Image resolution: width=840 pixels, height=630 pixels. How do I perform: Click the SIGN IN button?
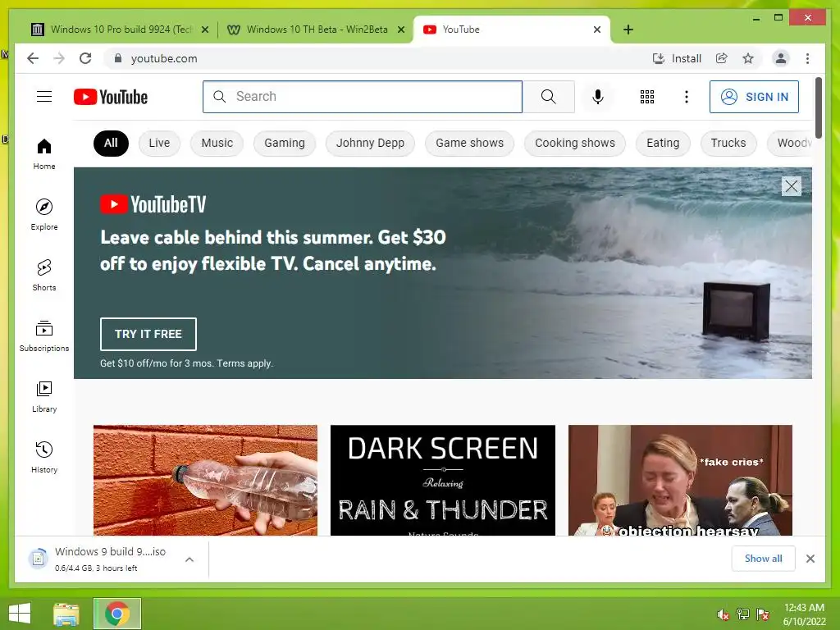tap(754, 97)
